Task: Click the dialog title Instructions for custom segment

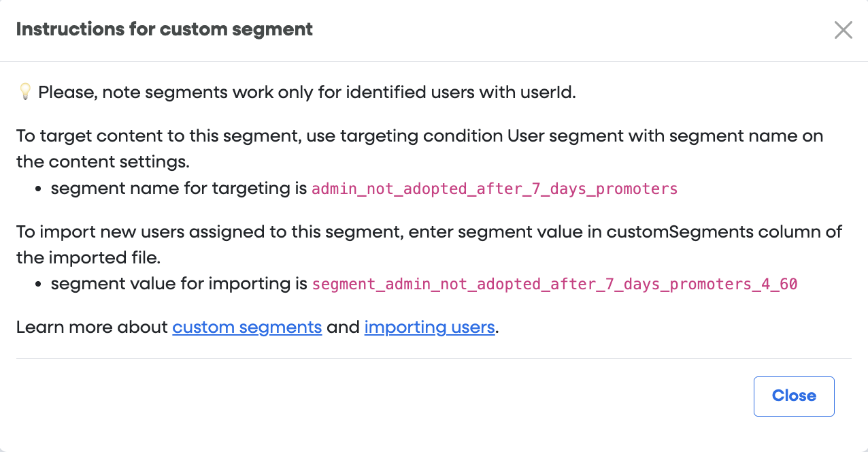Action: 164,29
